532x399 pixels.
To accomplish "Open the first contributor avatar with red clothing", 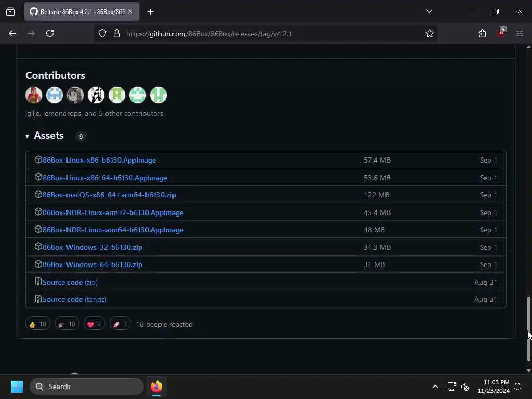I will pyautogui.click(x=34, y=95).
